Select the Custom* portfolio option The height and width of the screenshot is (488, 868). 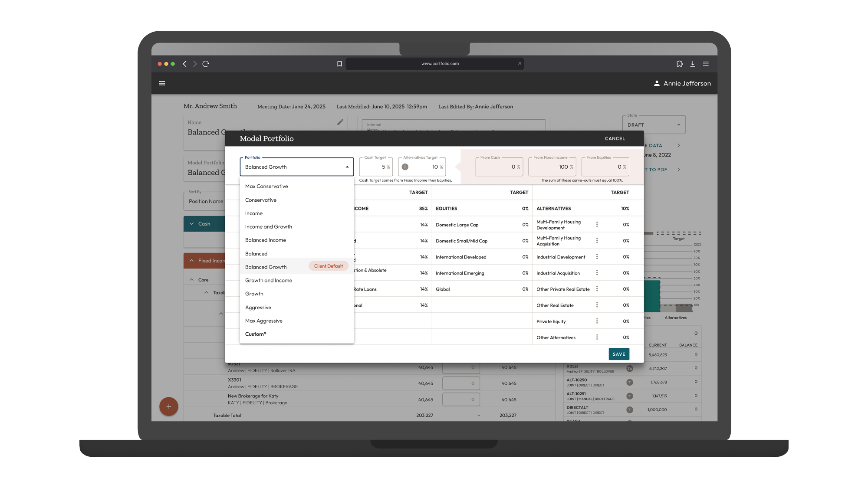click(x=256, y=334)
